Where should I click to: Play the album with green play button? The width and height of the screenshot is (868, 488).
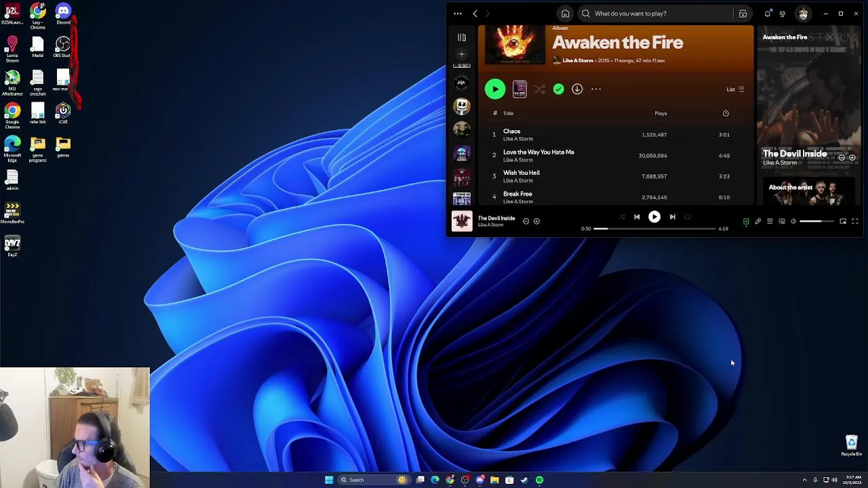point(495,89)
